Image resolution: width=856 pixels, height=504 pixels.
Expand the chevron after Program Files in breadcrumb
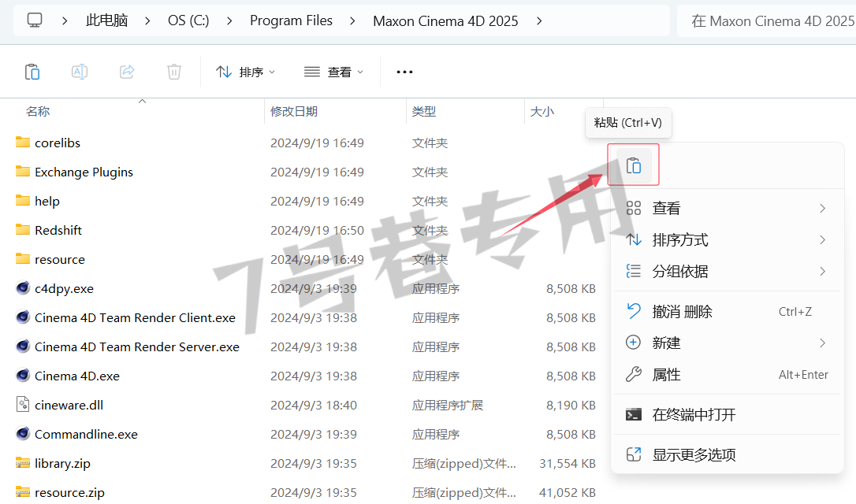pyautogui.click(x=352, y=20)
